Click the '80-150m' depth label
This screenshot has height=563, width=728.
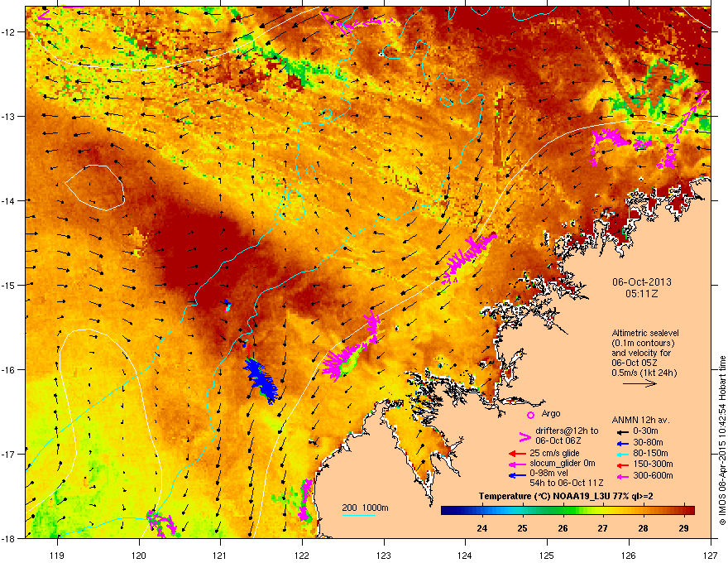(x=650, y=454)
